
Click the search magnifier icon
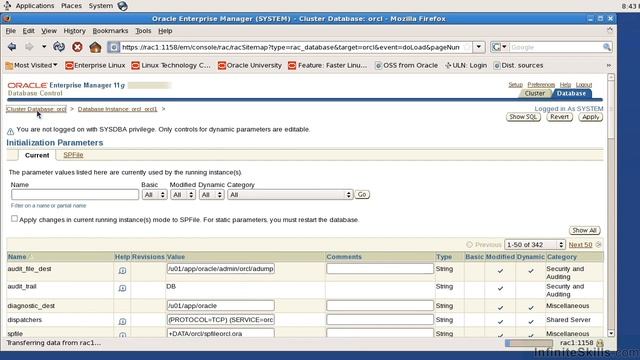[607, 47]
